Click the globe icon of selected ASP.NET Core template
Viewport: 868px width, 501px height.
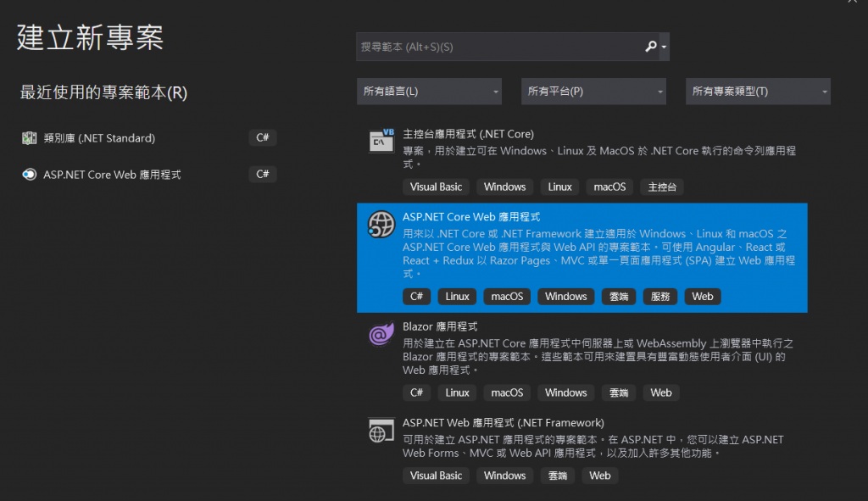point(381,224)
